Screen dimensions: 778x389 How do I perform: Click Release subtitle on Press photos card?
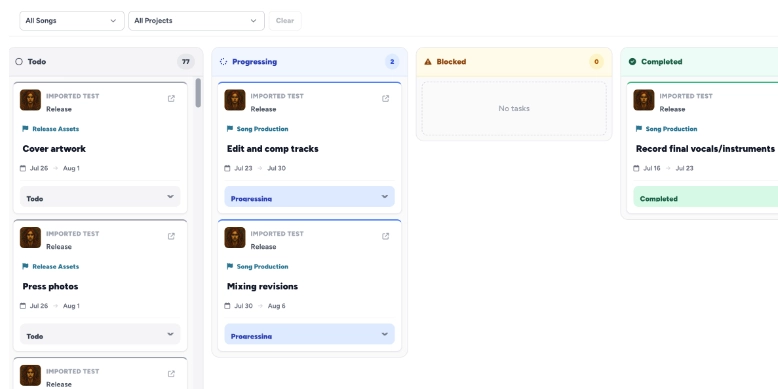[x=59, y=247]
